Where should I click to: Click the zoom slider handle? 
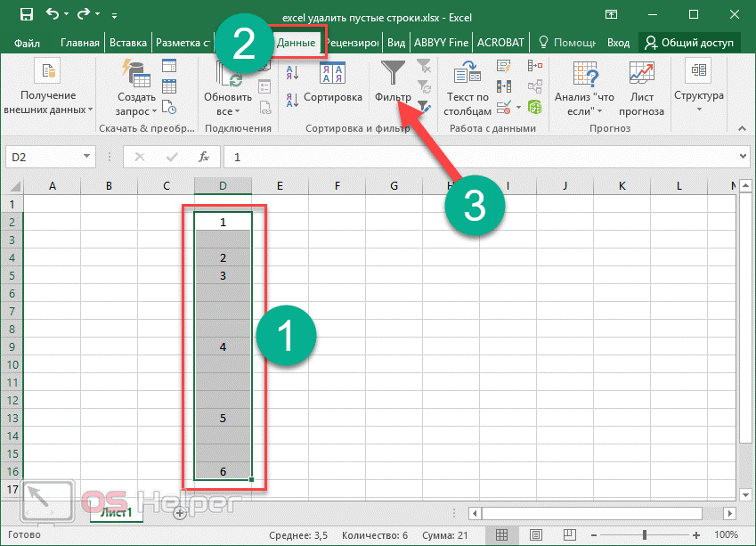[645, 534]
